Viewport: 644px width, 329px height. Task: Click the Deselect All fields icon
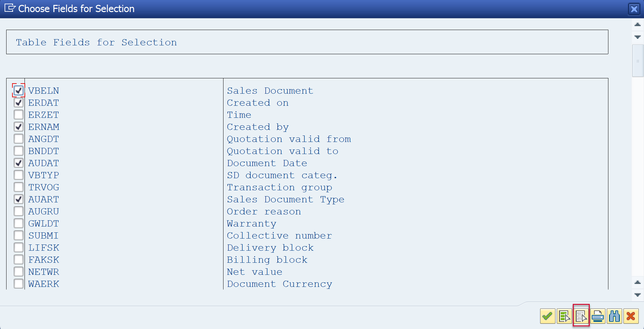(x=581, y=316)
